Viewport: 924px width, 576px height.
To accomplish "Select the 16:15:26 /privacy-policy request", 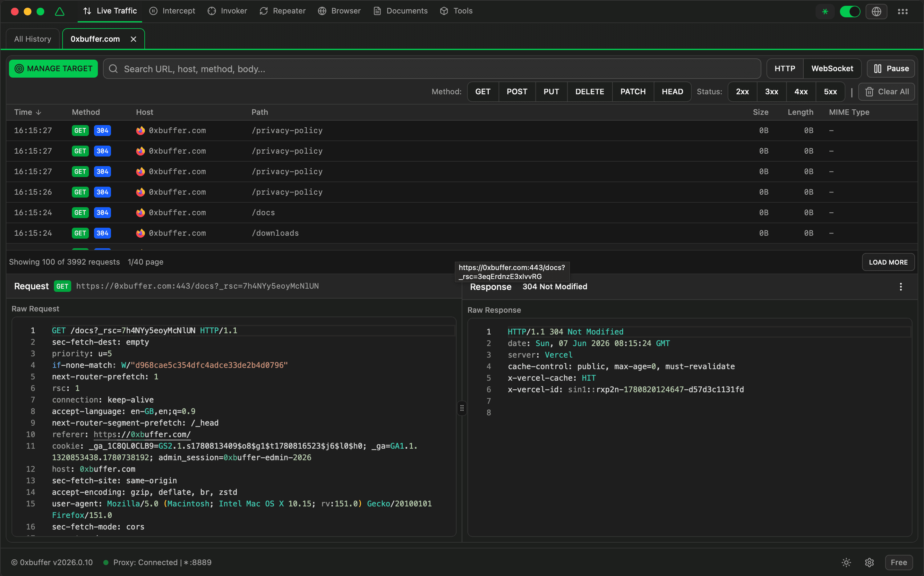I will tap(462, 192).
